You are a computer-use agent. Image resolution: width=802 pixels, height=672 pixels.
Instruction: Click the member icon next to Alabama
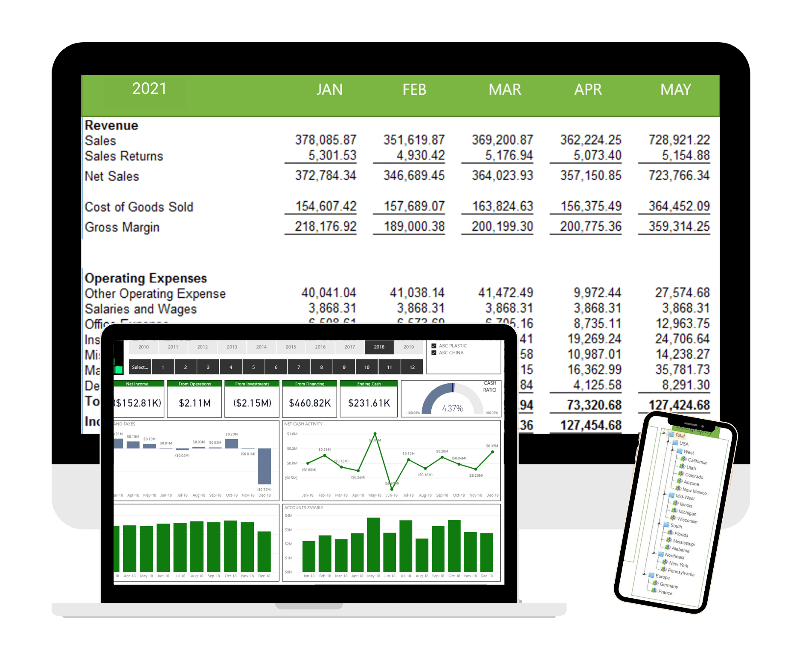point(668,547)
